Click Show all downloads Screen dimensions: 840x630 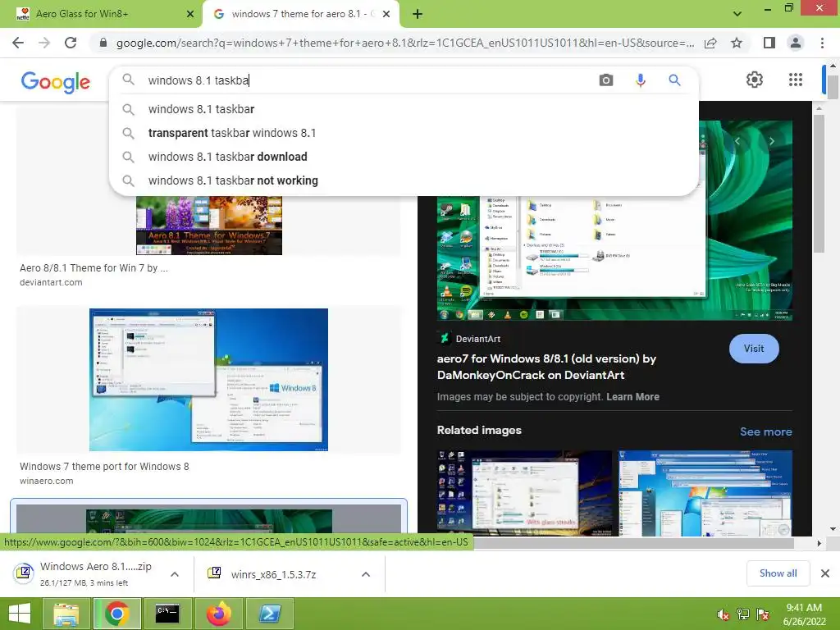click(778, 573)
